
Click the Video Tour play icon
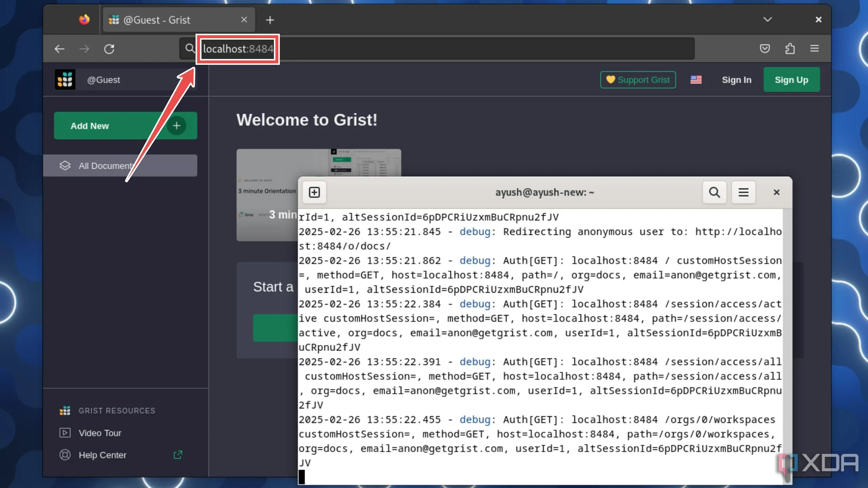[65, 433]
